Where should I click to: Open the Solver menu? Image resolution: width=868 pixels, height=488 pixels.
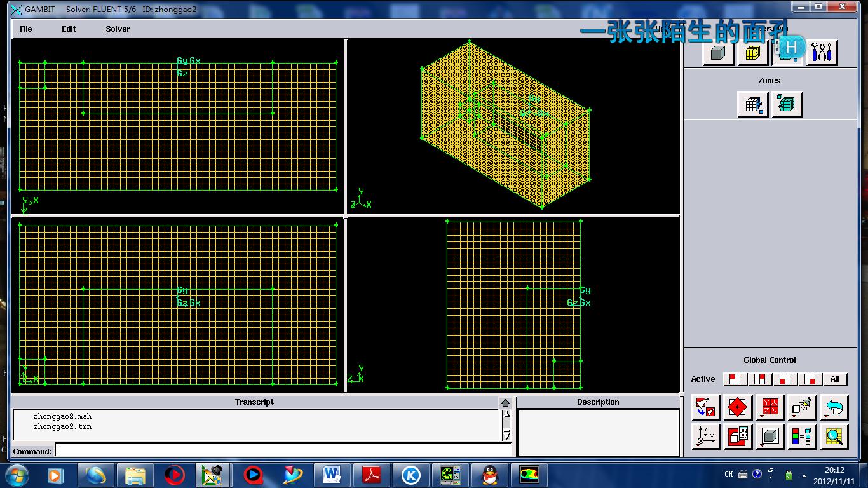click(118, 29)
